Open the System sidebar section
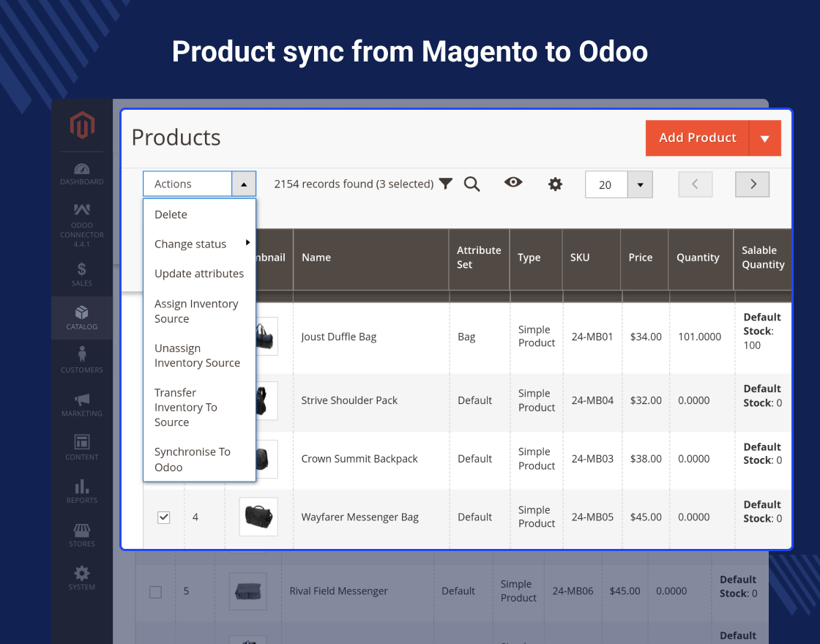Screen dimensions: 820x644 tap(82, 578)
